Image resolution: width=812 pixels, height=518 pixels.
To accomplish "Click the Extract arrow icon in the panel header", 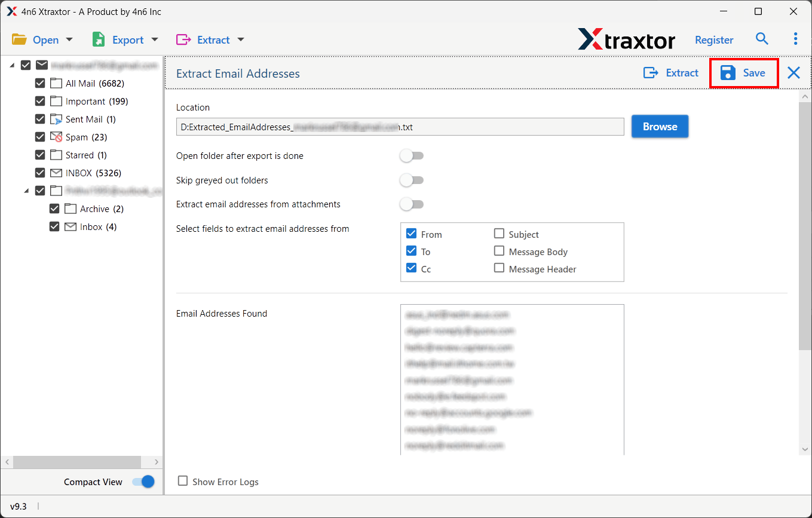I will click(x=651, y=72).
